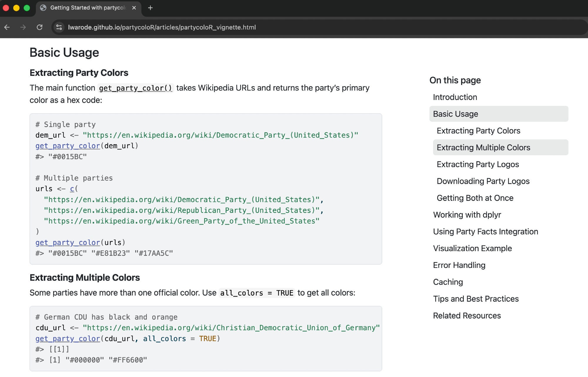Click get_party_color() link in intro paragraph

(x=135, y=88)
